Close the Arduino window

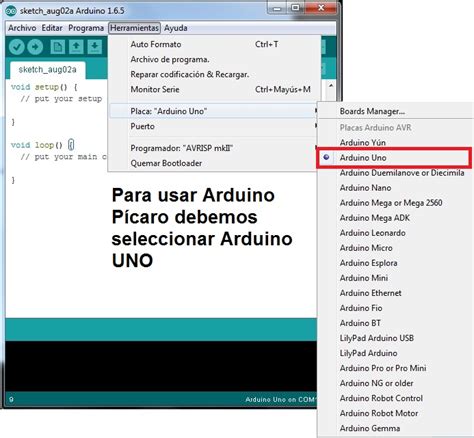point(321,8)
